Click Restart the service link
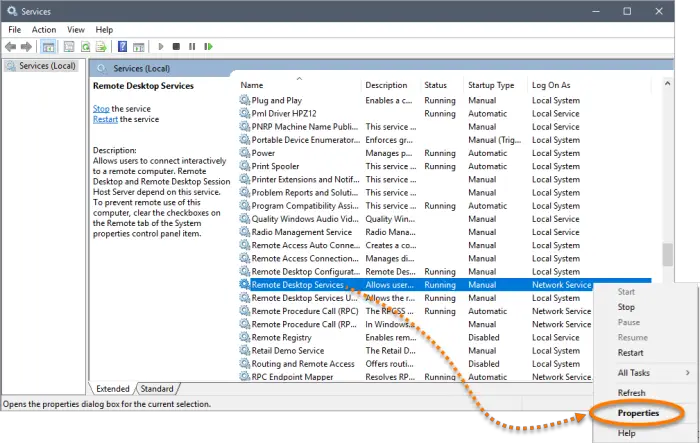The width and height of the screenshot is (700, 443). (105, 119)
